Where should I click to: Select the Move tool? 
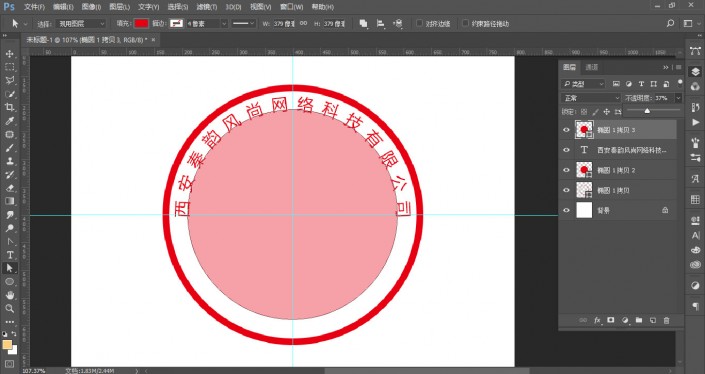click(x=9, y=54)
